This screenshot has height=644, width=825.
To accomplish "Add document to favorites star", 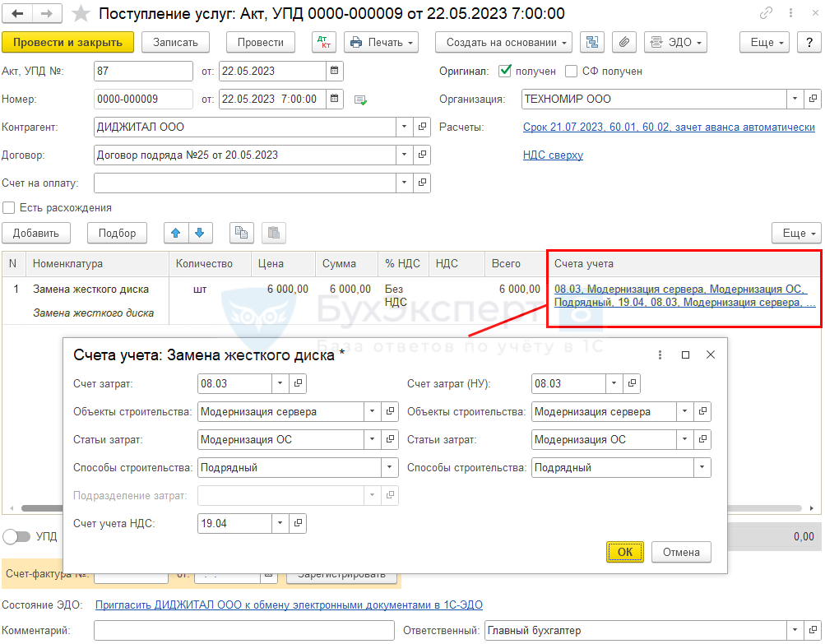I will (81, 13).
